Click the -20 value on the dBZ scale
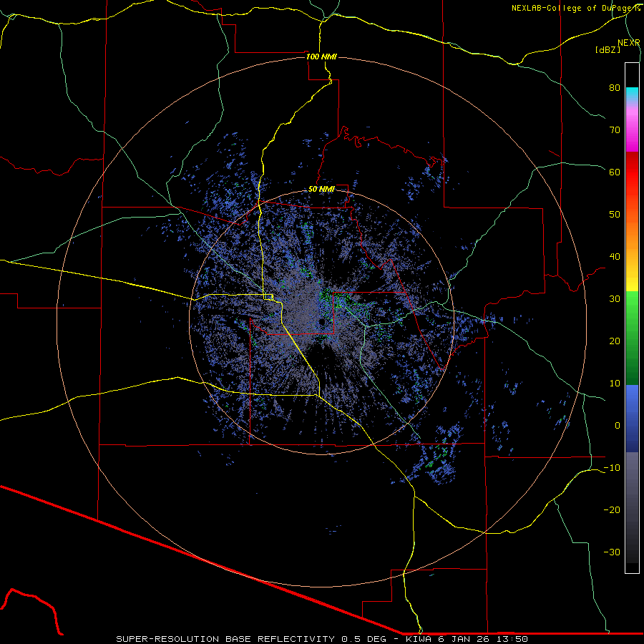This screenshot has width=644, height=644. pyautogui.click(x=612, y=510)
